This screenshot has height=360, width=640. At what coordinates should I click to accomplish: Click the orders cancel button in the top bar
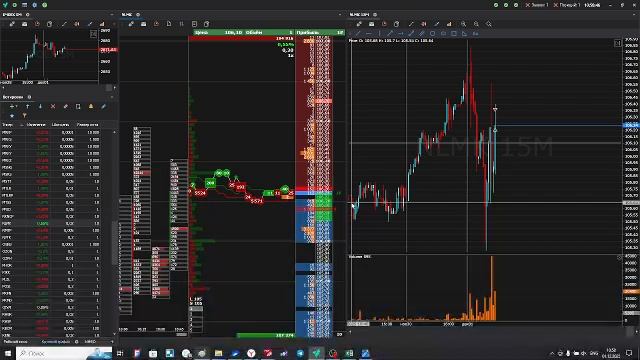click(x=537, y=5)
